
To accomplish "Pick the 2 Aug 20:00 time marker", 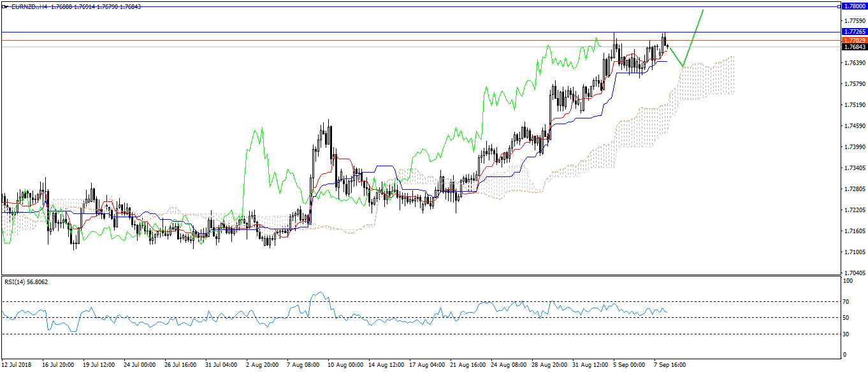I will coord(263,365).
